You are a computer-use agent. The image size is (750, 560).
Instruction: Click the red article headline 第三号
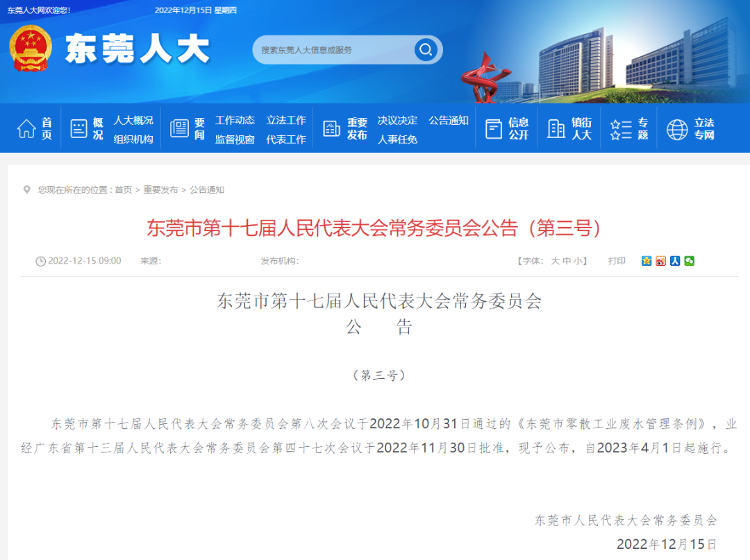(x=374, y=228)
